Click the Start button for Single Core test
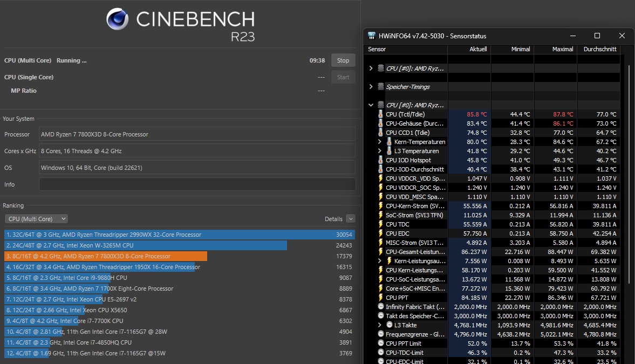635x364 pixels. (x=343, y=77)
